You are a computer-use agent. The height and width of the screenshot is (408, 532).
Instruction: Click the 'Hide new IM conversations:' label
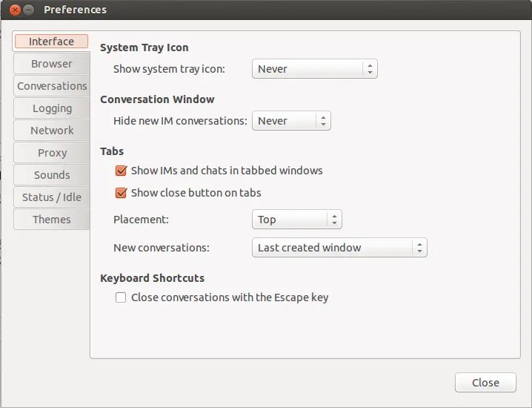[x=180, y=121]
